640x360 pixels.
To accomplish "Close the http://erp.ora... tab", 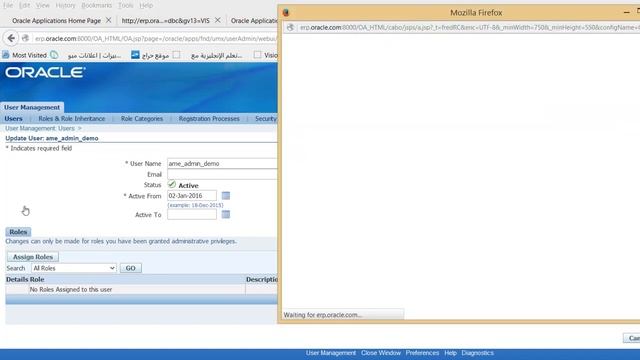I will click(x=218, y=20).
